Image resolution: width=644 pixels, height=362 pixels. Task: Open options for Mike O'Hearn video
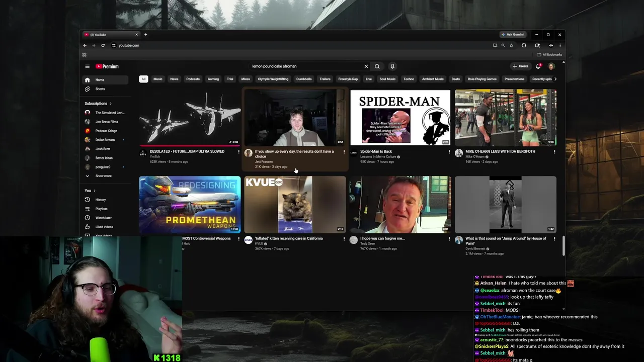click(x=554, y=152)
